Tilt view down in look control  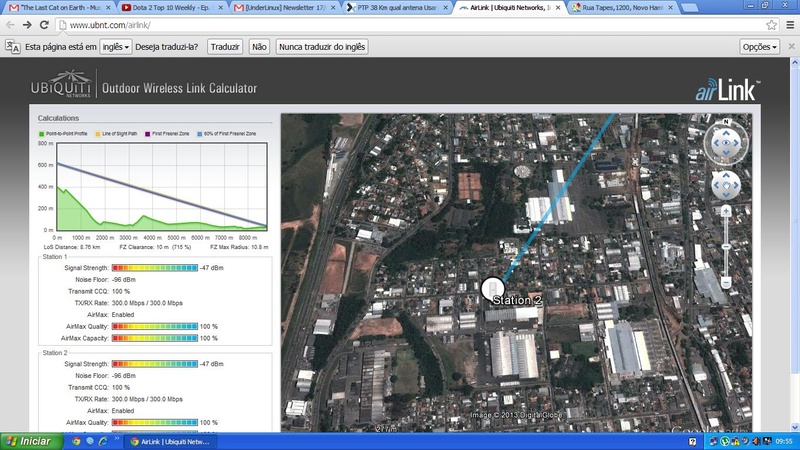(x=726, y=153)
